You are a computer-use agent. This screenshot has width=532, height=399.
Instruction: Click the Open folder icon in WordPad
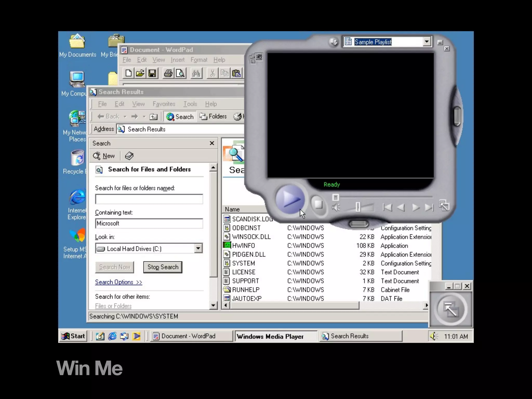pyautogui.click(x=140, y=73)
